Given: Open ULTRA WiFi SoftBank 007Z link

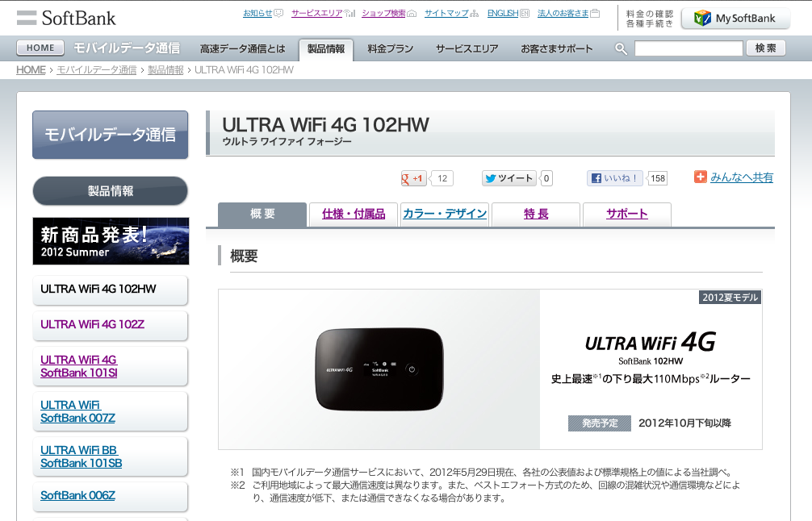Looking at the screenshot, I should [110, 411].
